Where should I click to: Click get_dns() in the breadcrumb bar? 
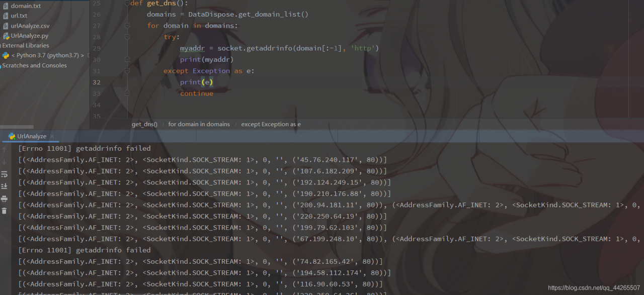tap(144, 124)
